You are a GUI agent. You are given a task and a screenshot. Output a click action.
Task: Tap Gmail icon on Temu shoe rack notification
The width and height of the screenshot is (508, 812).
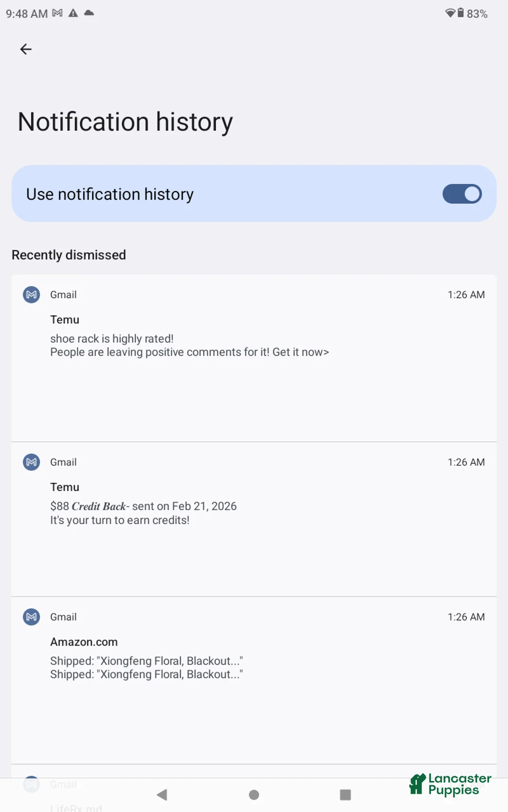[x=32, y=295]
